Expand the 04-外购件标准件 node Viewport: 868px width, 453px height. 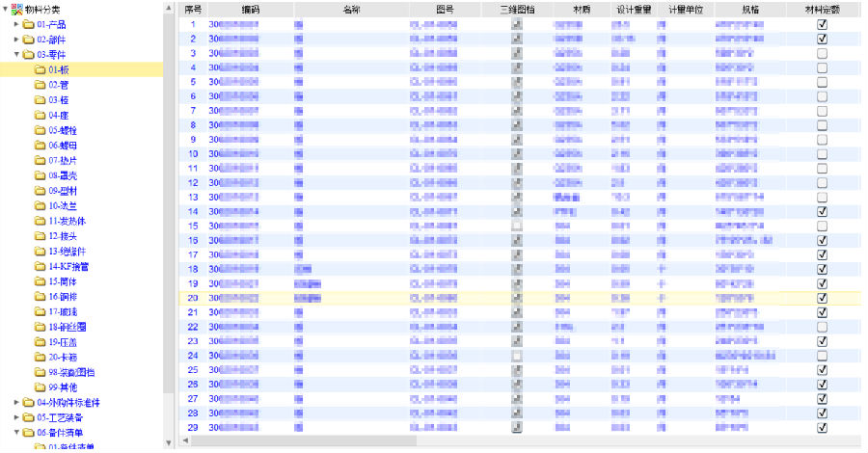16,402
